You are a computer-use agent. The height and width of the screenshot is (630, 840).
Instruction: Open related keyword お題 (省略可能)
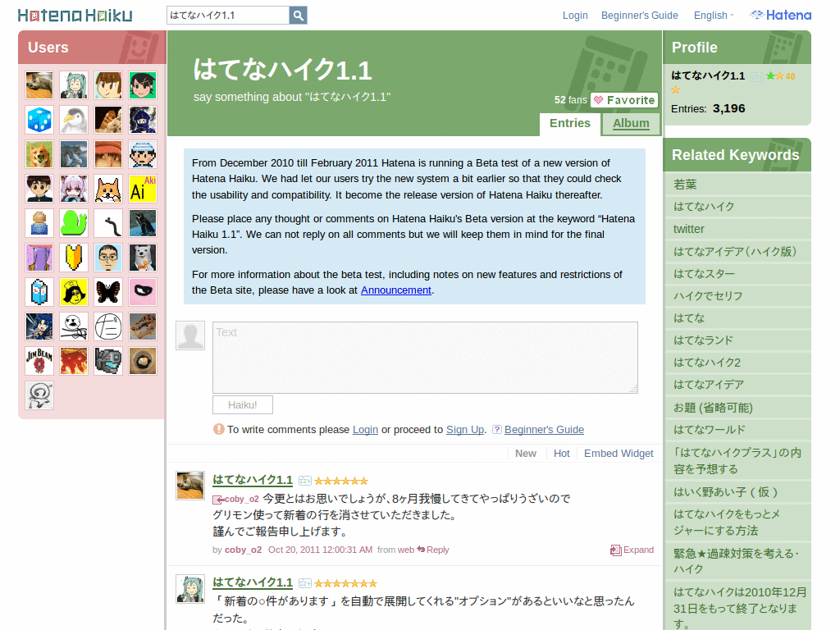point(713,408)
